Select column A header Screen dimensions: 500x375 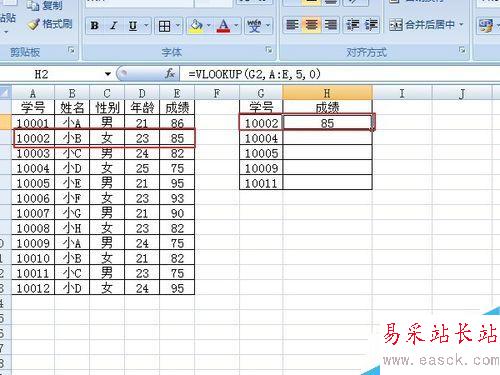[33, 93]
